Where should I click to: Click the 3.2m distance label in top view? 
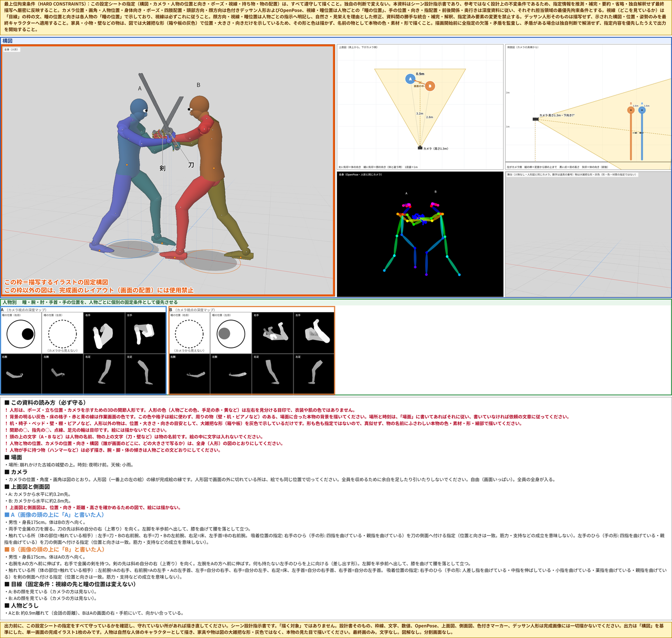[419, 113]
